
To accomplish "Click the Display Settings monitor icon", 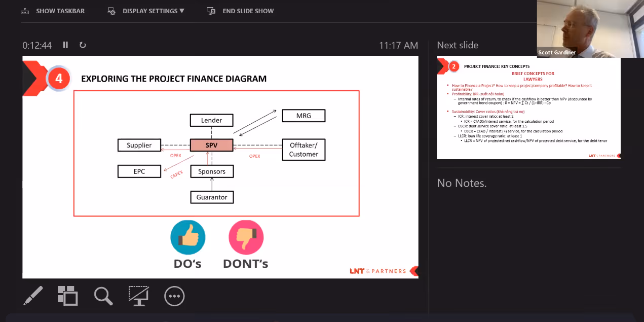I will coord(112,11).
